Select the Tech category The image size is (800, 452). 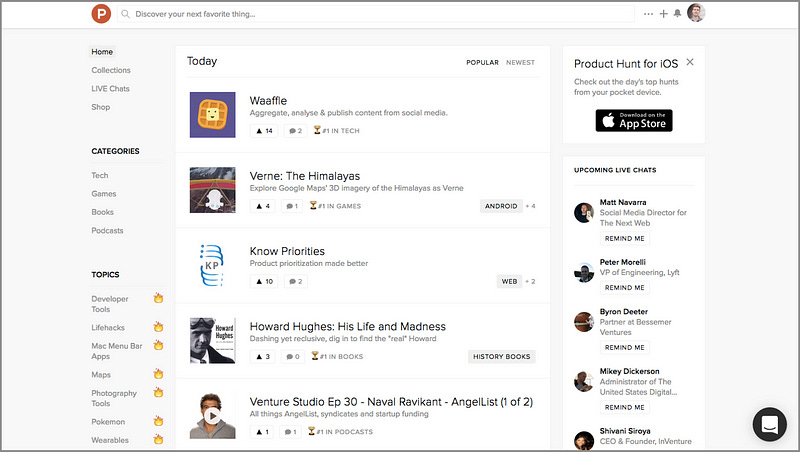click(99, 175)
